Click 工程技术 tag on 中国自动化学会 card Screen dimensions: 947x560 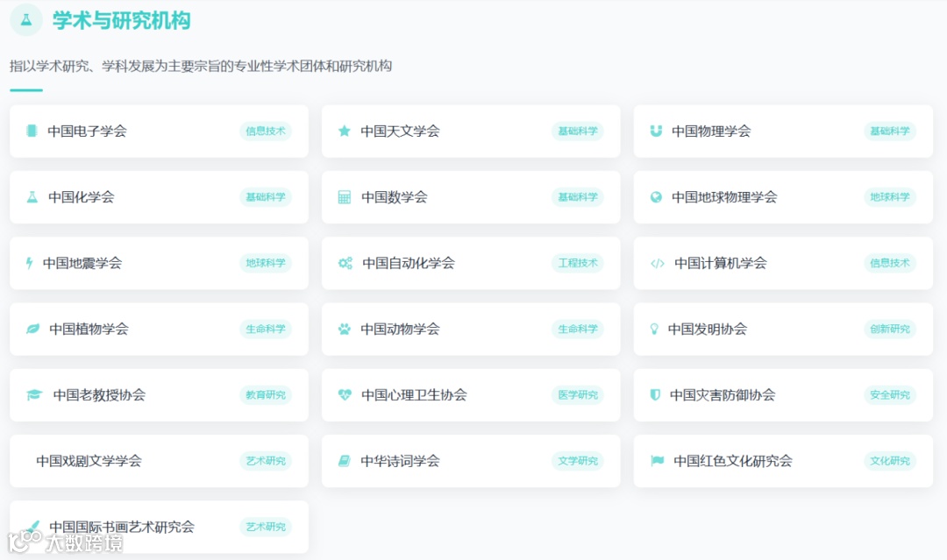(577, 263)
